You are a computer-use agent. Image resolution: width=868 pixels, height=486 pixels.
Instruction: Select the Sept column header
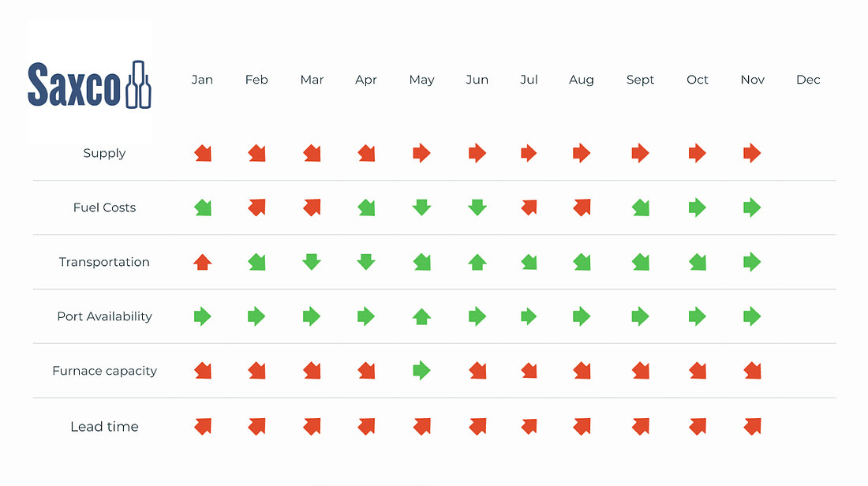[640, 80]
